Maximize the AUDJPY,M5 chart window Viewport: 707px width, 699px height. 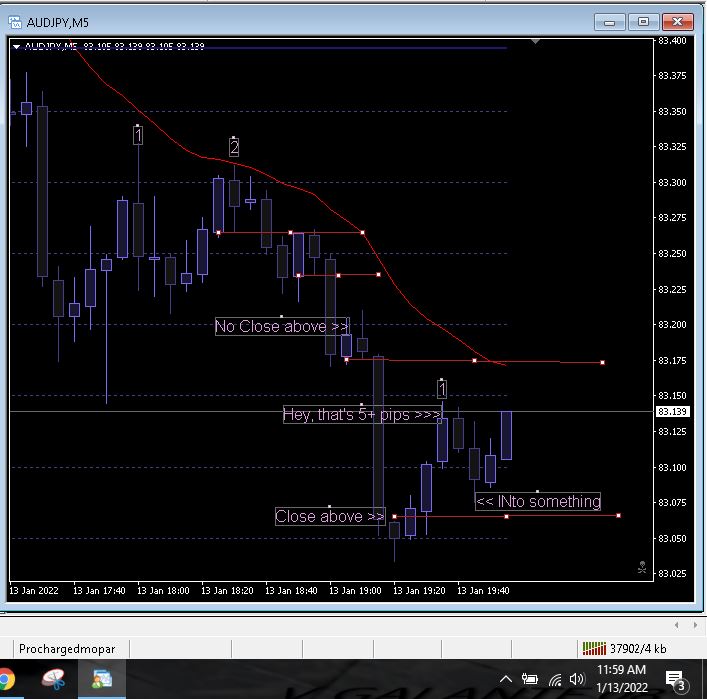pos(643,22)
